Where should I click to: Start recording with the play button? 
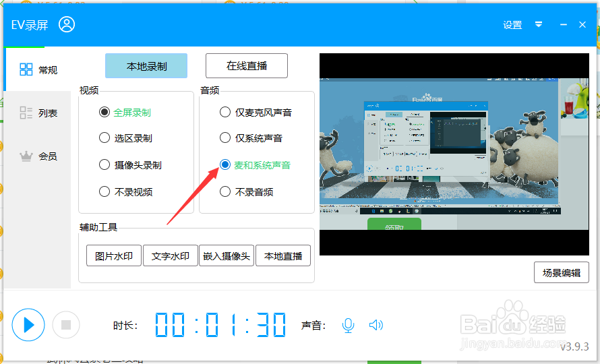[28, 325]
